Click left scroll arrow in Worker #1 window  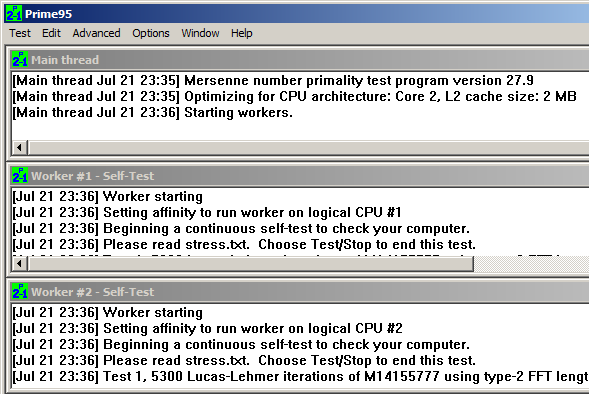pyautogui.click(x=20, y=264)
